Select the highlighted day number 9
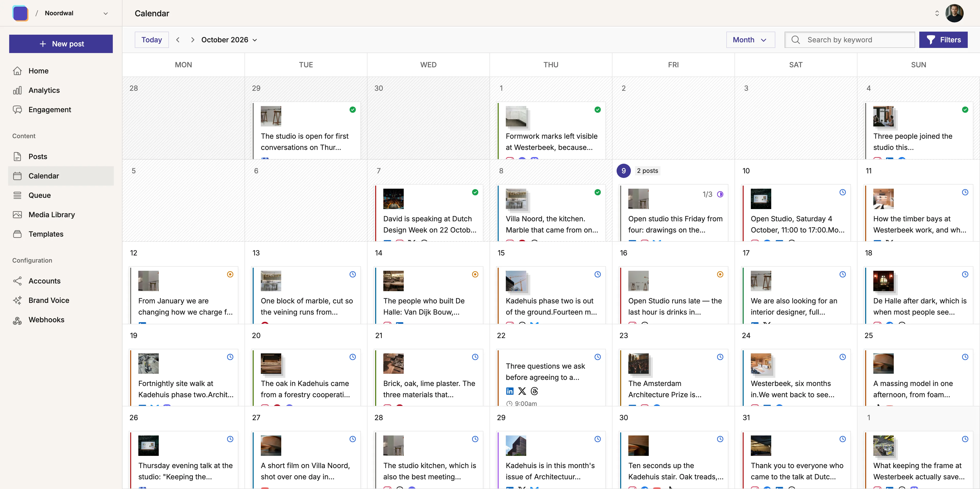980x489 pixels. (623, 171)
